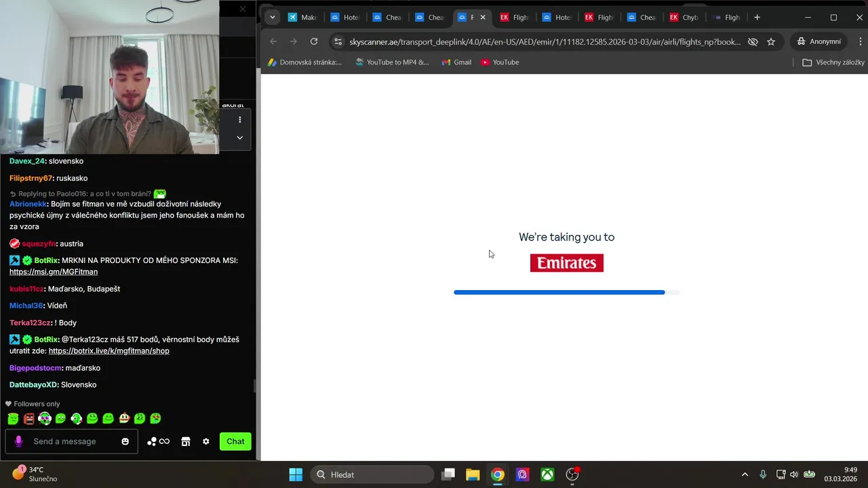Click the address bar URL field
868x488 pixels.
click(x=545, y=41)
